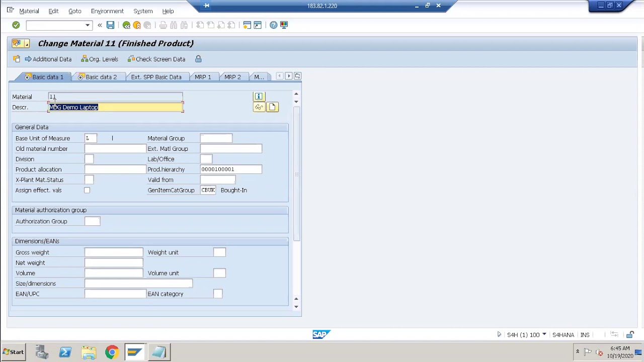Click the lock icon in SAP status bar
Viewport: 644px width, 362px height.
[x=630, y=335]
